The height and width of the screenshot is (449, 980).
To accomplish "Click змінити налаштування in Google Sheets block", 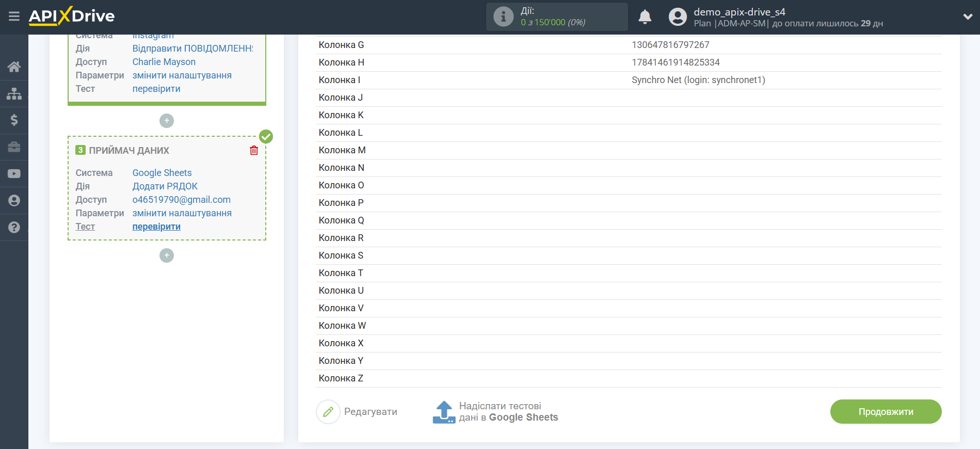I will pyautogui.click(x=182, y=213).
